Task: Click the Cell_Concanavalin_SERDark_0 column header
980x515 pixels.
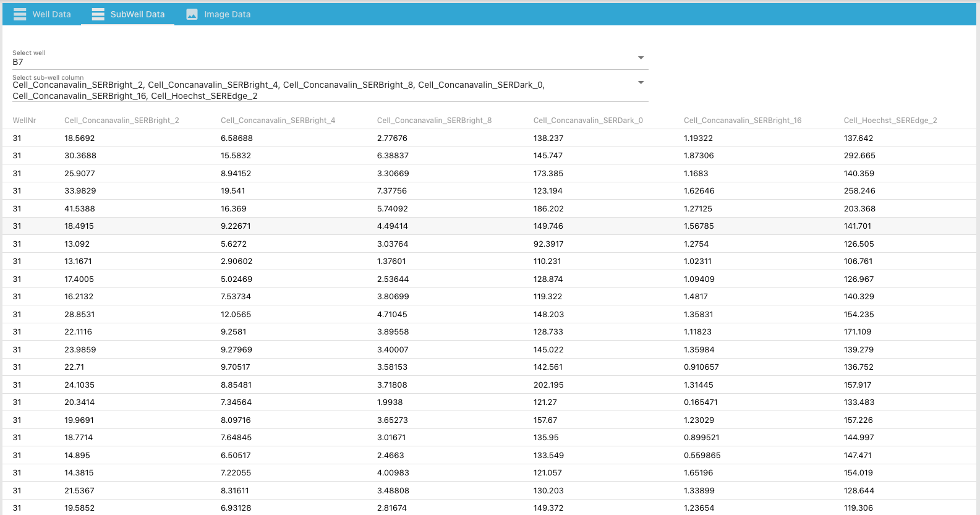Action: tap(588, 121)
